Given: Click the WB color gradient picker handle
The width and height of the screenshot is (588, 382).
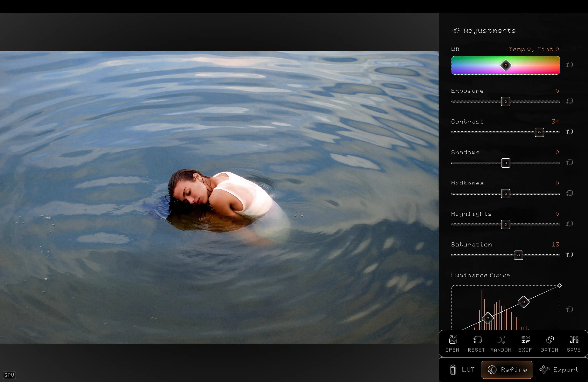Looking at the screenshot, I should click(506, 66).
